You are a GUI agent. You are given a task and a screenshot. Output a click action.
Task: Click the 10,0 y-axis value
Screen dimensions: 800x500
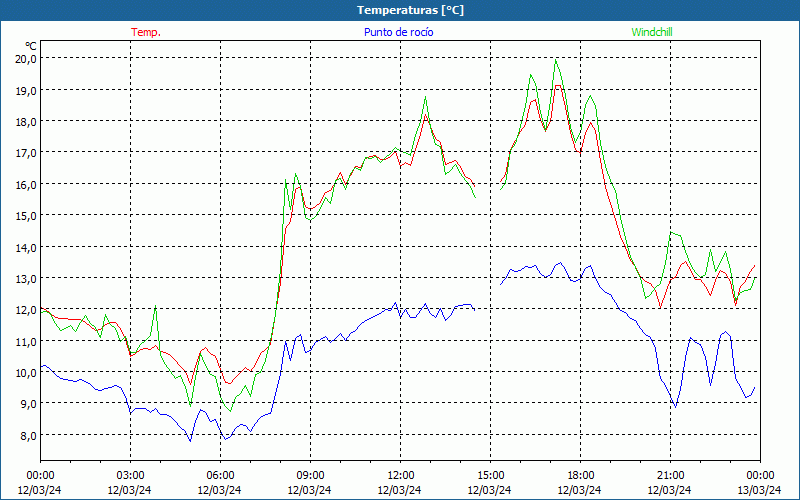point(26,372)
